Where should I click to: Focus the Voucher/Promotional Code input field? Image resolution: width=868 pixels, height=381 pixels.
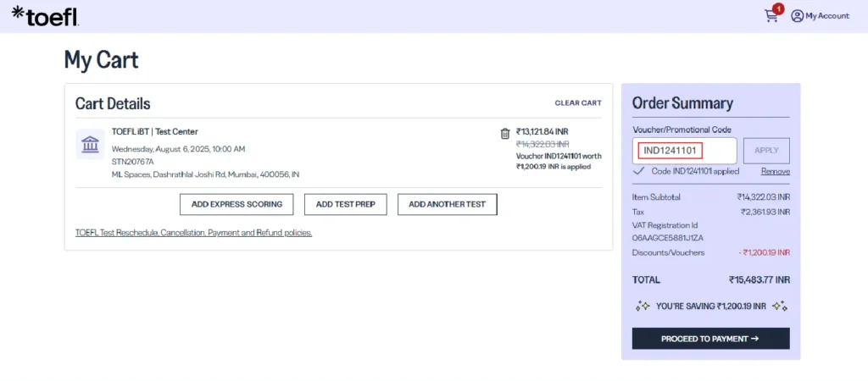[x=684, y=151]
